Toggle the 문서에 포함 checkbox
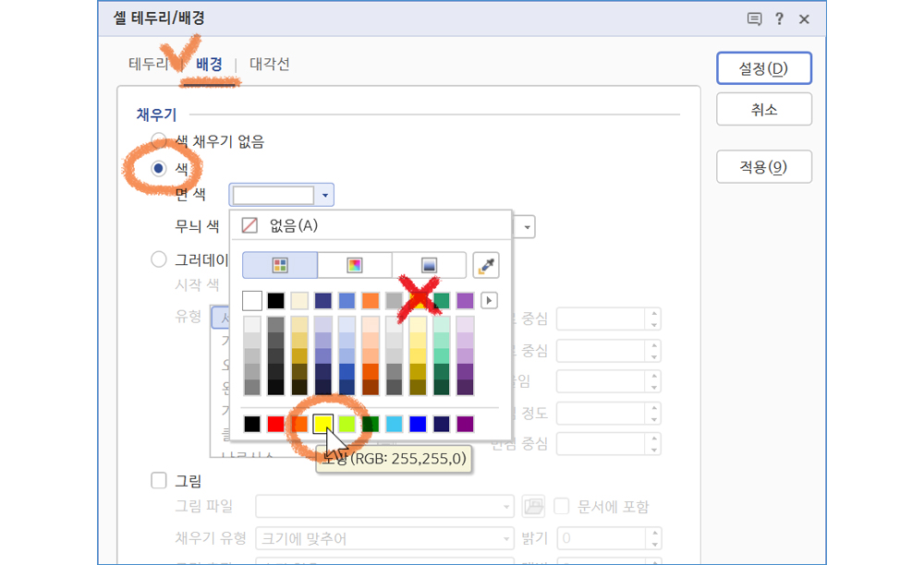Screen dimensions: 924x565 (562, 506)
